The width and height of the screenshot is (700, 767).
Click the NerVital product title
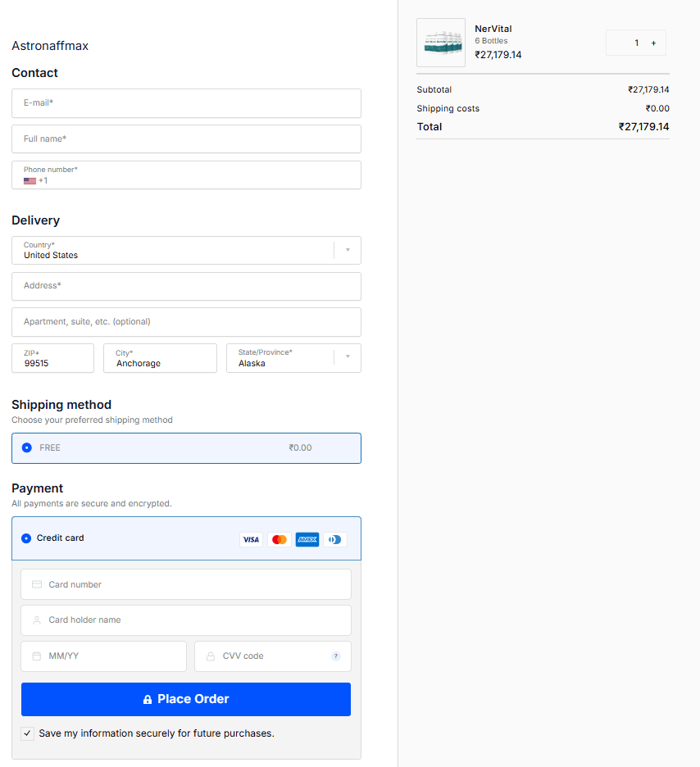click(x=493, y=28)
